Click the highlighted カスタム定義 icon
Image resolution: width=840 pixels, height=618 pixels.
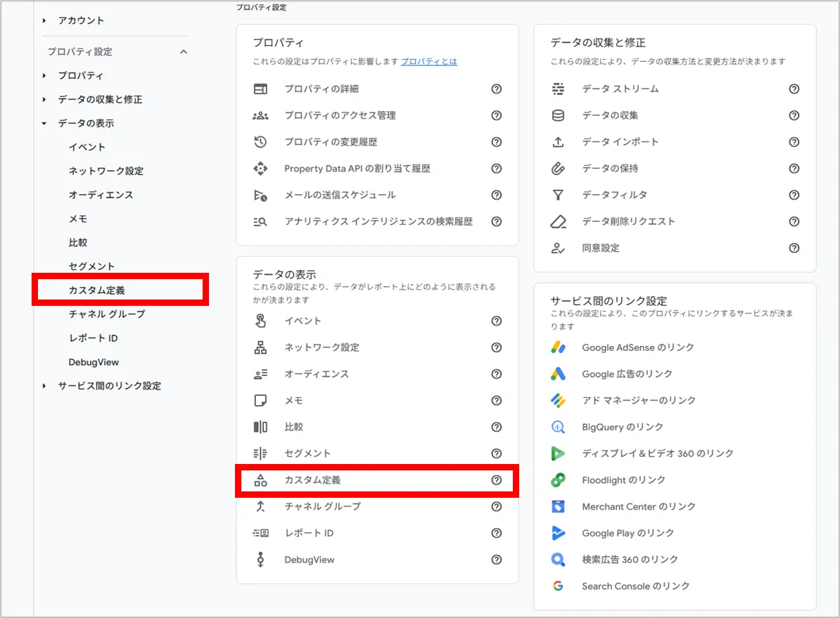click(x=262, y=479)
